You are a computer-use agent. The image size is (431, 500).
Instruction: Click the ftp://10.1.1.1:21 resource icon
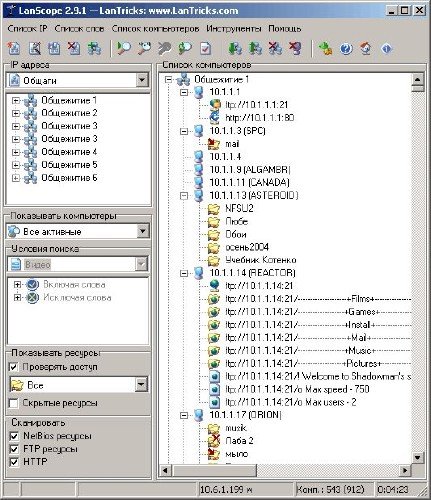(x=215, y=105)
